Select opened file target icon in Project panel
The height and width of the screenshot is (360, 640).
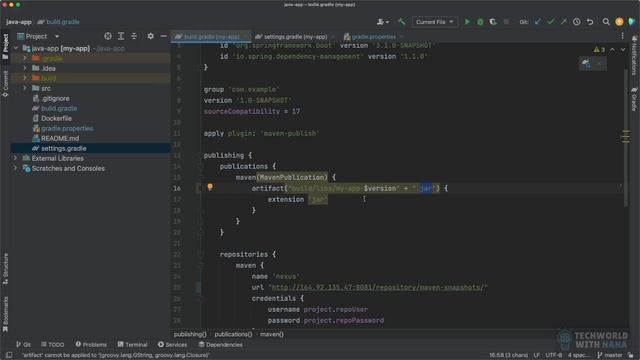pyautogui.click(x=108, y=36)
